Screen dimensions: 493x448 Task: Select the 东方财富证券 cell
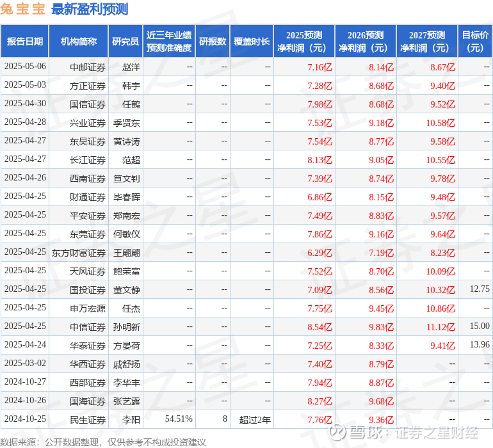79,253
